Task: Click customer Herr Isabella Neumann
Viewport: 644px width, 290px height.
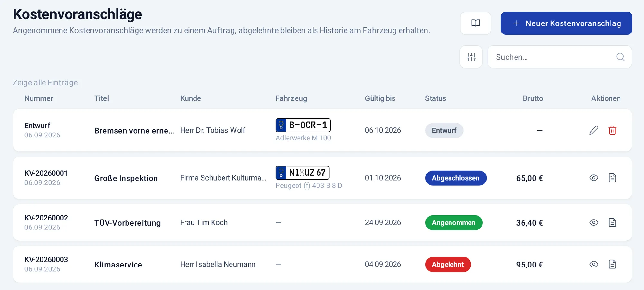Action: tap(218, 264)
